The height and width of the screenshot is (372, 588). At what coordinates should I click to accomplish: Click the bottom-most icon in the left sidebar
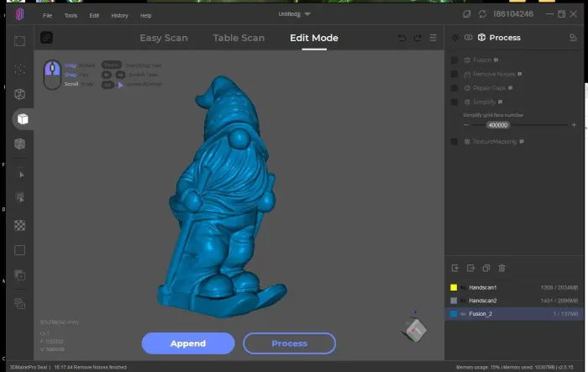[x=20, y=303]
